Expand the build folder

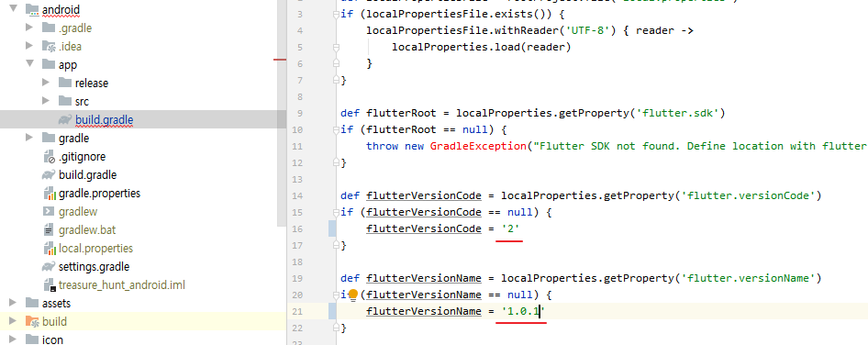click(14, 321)
